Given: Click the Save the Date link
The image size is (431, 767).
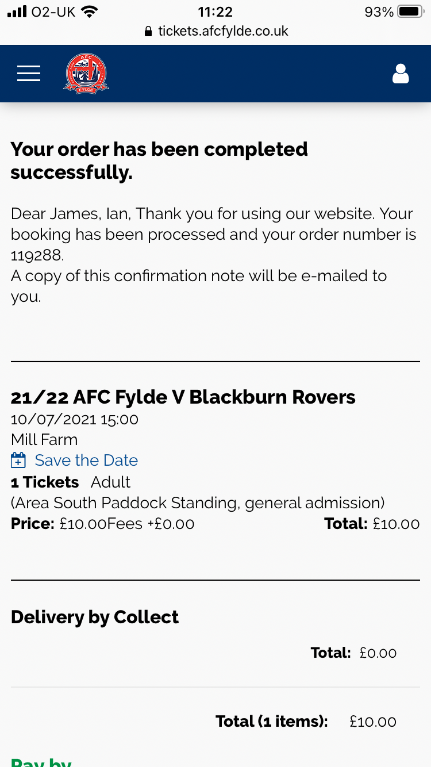Looking at the screenshot, I should 86,460.
